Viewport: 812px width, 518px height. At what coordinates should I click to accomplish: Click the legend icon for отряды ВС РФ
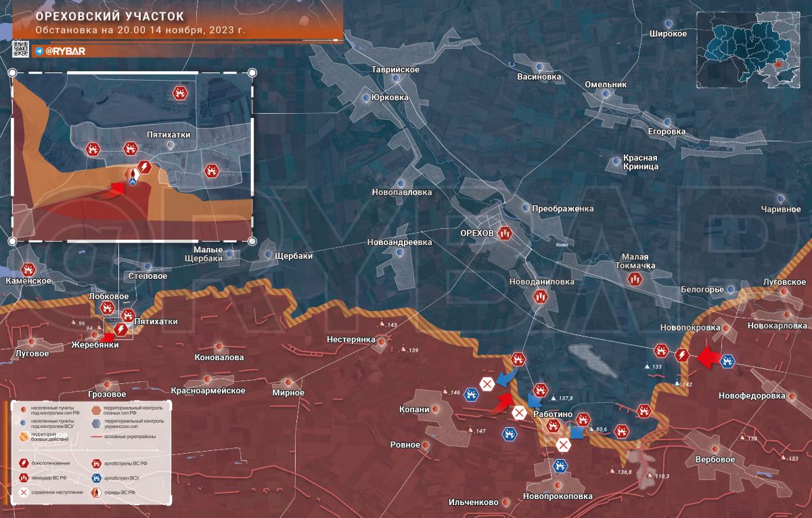click(97, 492)
